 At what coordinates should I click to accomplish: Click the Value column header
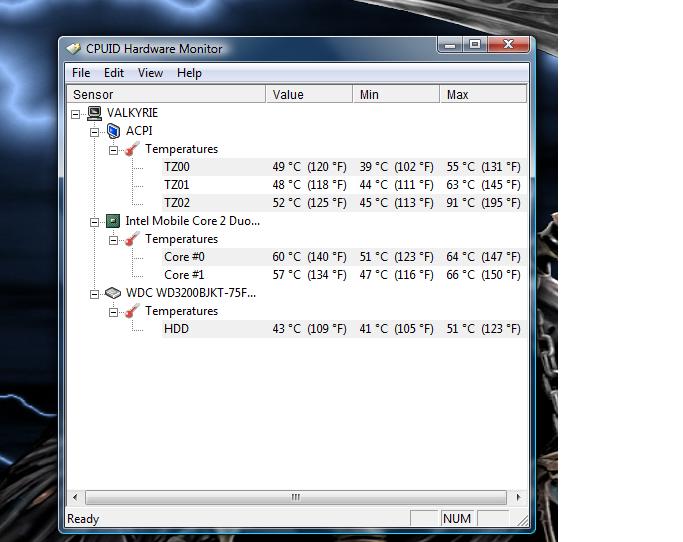point(309,94)
